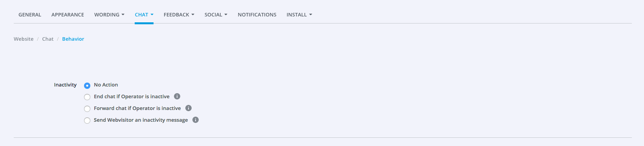Expand the Wording dropdown menu
The width and height of the screenshot is (644, 146).
(109, 14)
